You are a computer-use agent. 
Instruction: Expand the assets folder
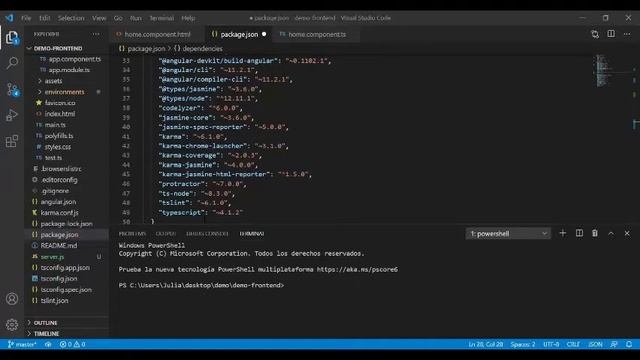pos(53,81)
